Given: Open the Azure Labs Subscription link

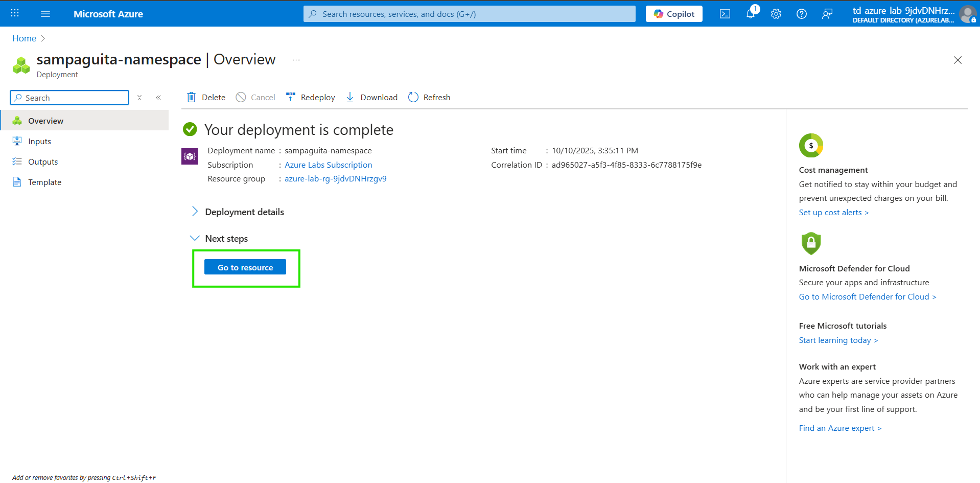Looking at the screenshot, I should (x=328, y=165).
